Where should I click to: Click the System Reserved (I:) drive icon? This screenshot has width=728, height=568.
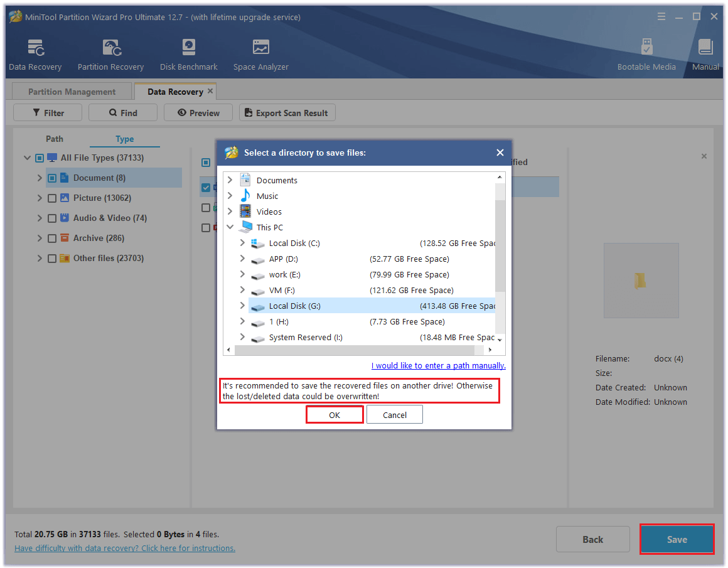point(258,338)
